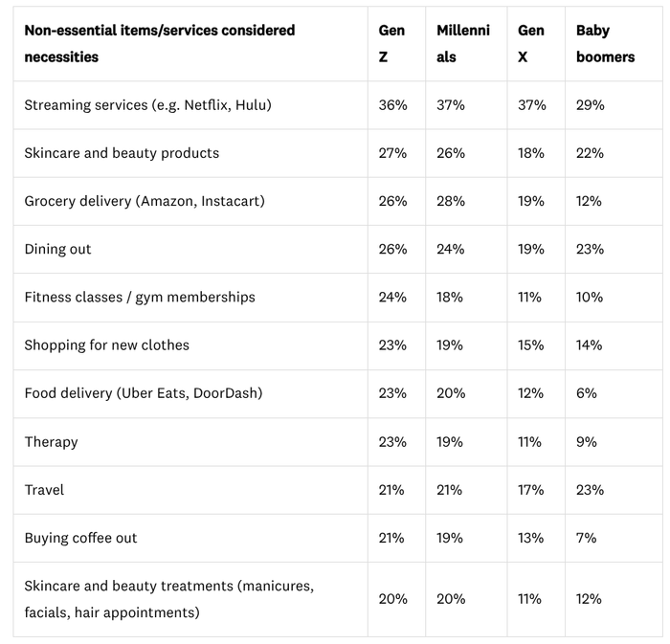Select the 'Buying coffee out' row label
This screenshot has height=644, width=670.
click(81, 538)
